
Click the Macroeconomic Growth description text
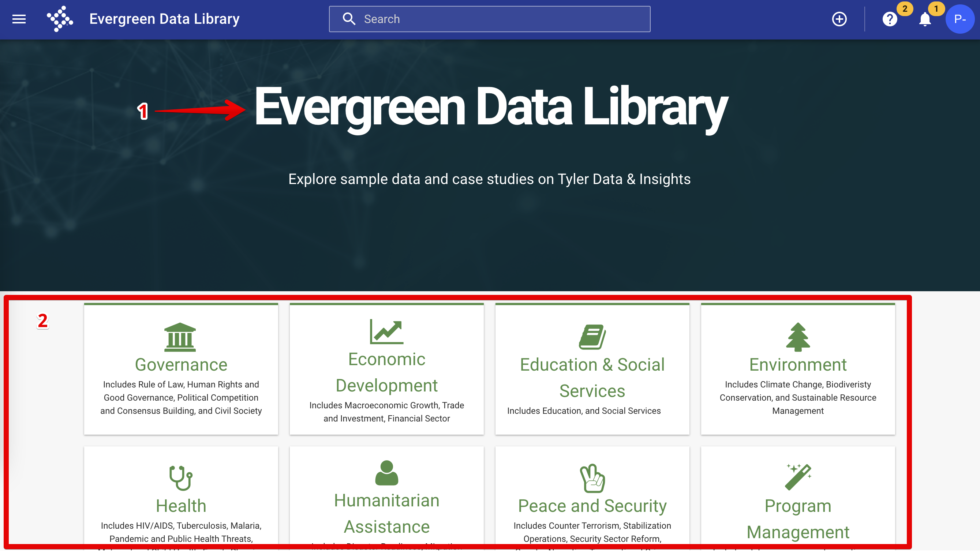(386, 412)
